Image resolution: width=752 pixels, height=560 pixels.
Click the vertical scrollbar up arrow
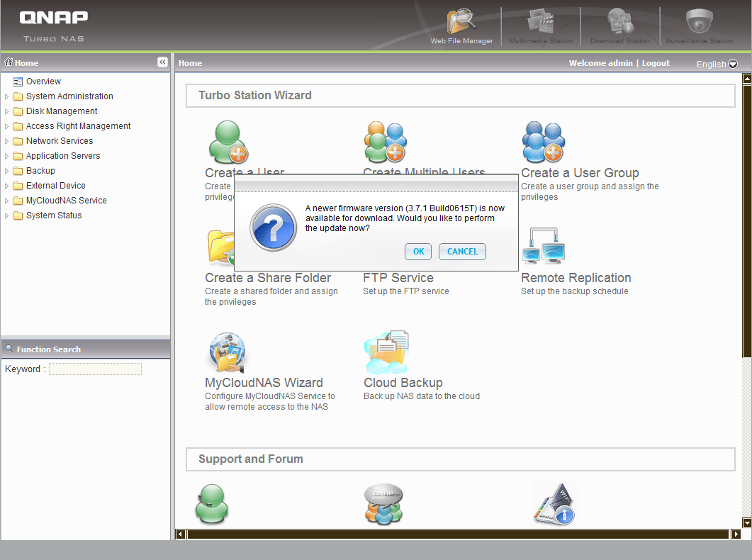pyautogui.click(x=747, y=78)
